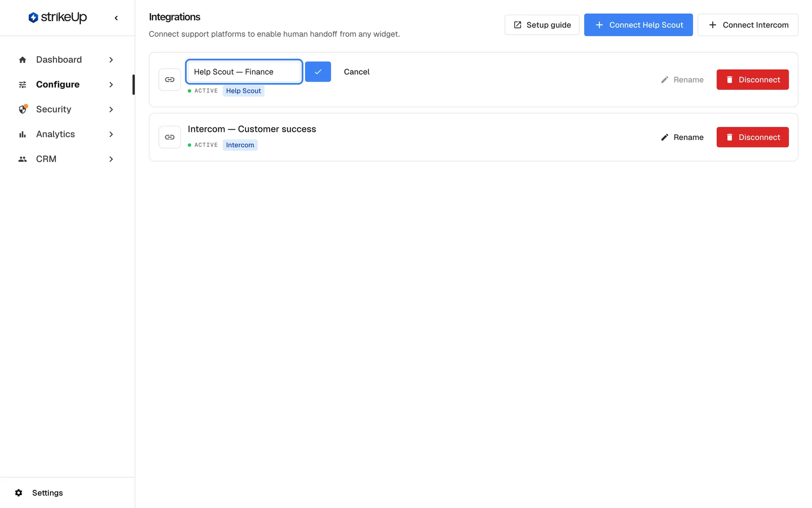Click Connect Help Scout button
Image resolution: width=812 pixels, height=508 pixels.
638,25
